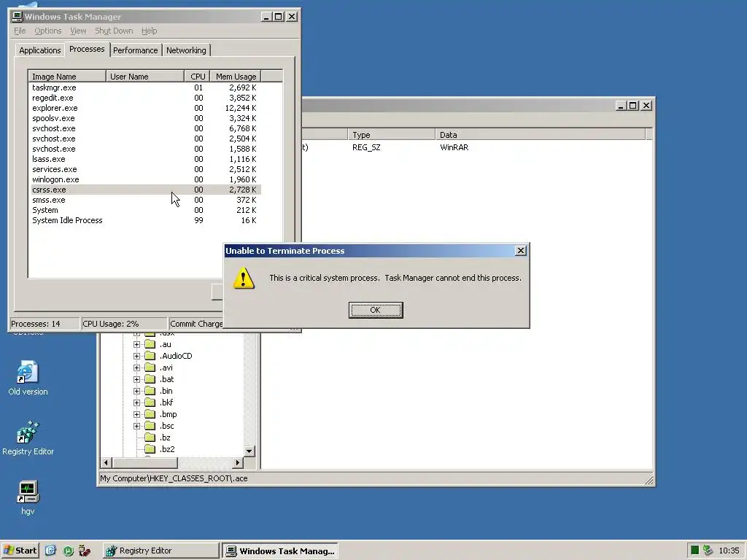The height and width of the screenshot is (560, 747).
Task: Expand the .au registry key
Action: [136, 344]
